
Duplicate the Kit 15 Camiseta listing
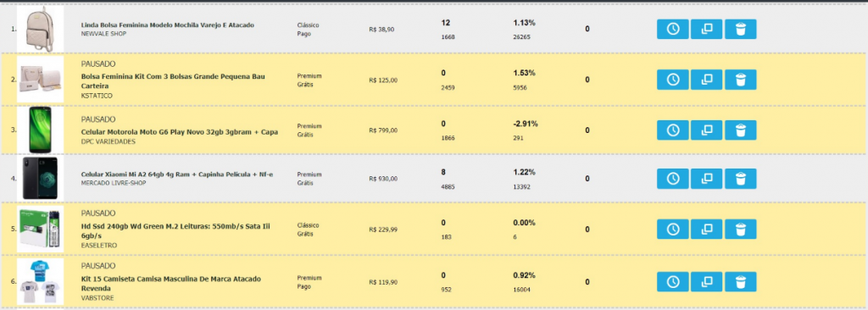click(706, 282)
